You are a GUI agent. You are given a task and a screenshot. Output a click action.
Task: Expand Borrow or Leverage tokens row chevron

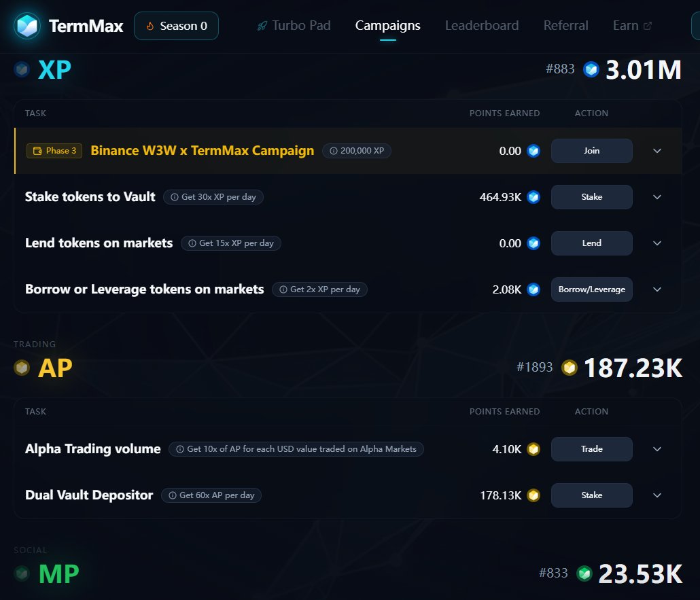pos(657,289)
